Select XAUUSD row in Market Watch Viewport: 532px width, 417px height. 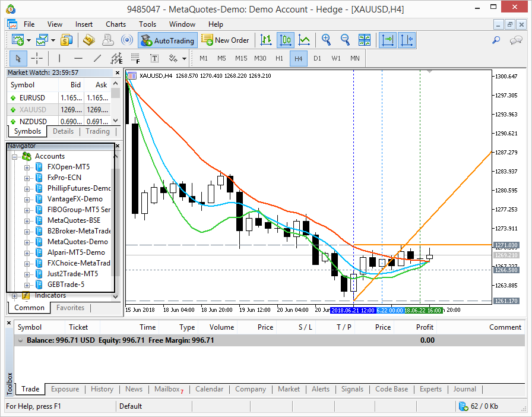click(x=59, y=110)
